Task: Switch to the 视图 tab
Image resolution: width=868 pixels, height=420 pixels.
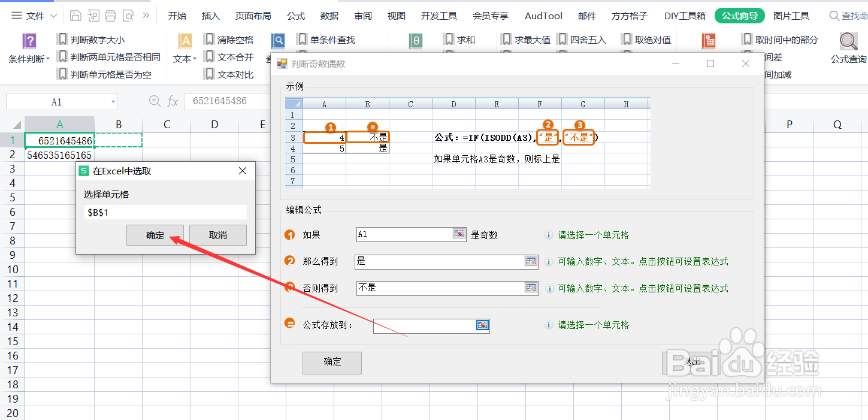Action: (x=397, y=16)
